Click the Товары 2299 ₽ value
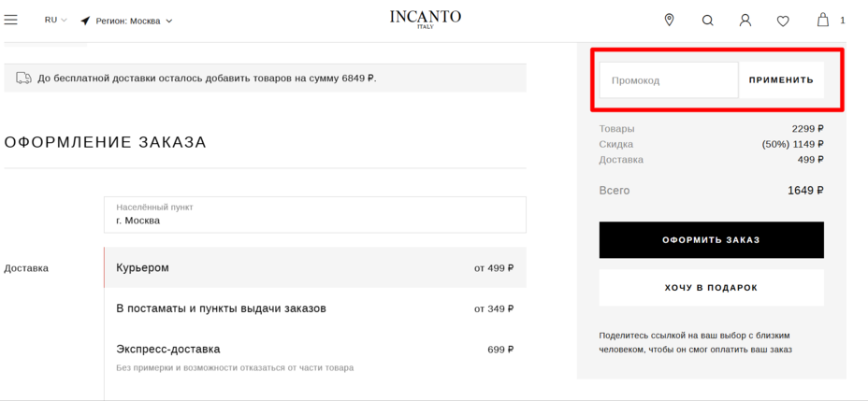Screen dimensions: 868x401 pos(807,129)
